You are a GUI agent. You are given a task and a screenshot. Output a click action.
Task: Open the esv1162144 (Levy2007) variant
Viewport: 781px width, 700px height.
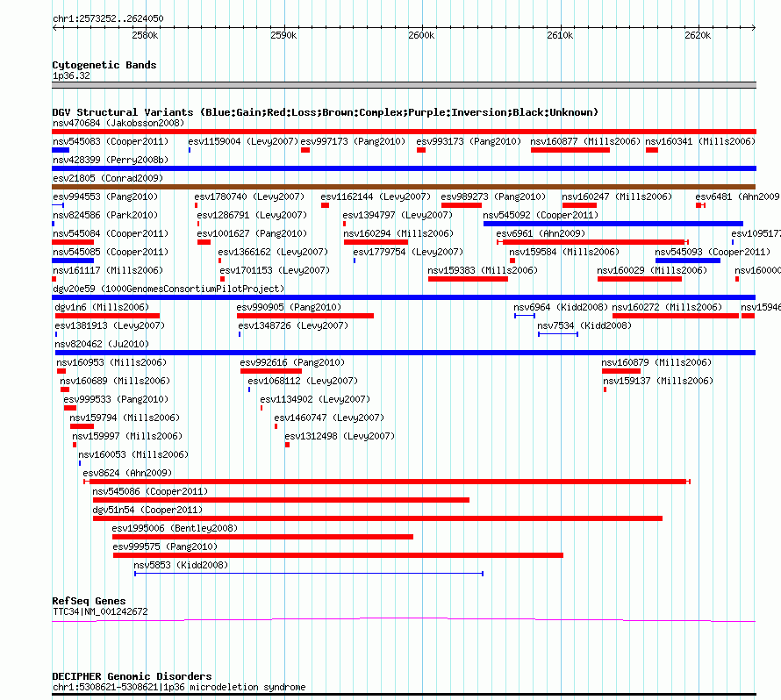click(x=376, y=196)
